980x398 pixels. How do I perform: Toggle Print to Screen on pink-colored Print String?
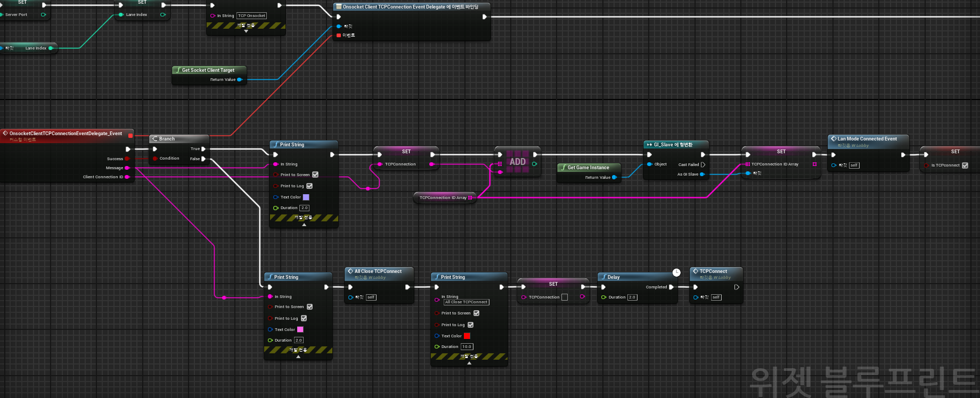point(309,306)
